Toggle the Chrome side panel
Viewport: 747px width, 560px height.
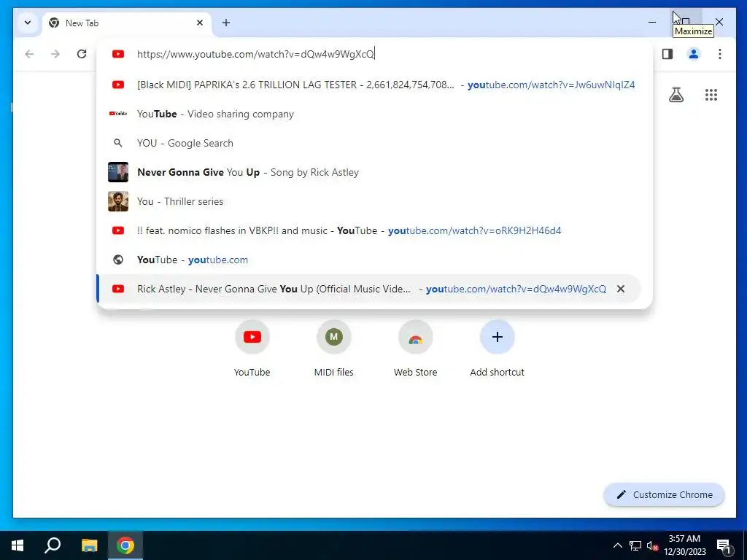667,54
